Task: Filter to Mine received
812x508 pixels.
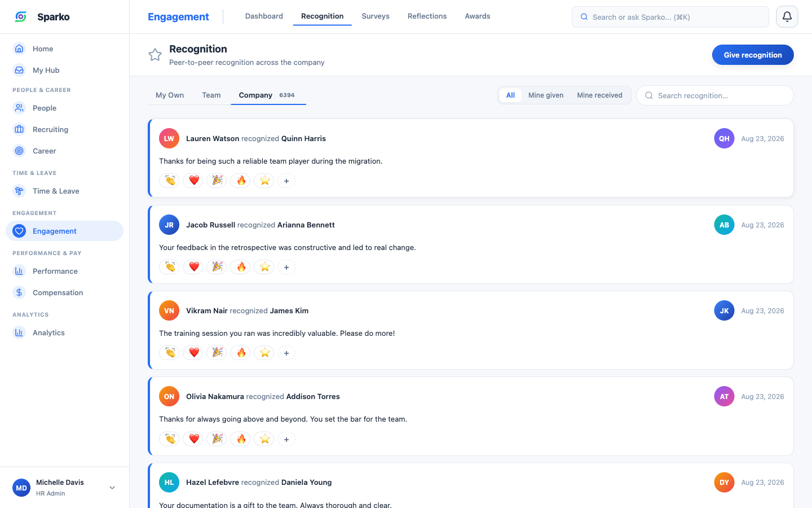Action: [599, 95]
